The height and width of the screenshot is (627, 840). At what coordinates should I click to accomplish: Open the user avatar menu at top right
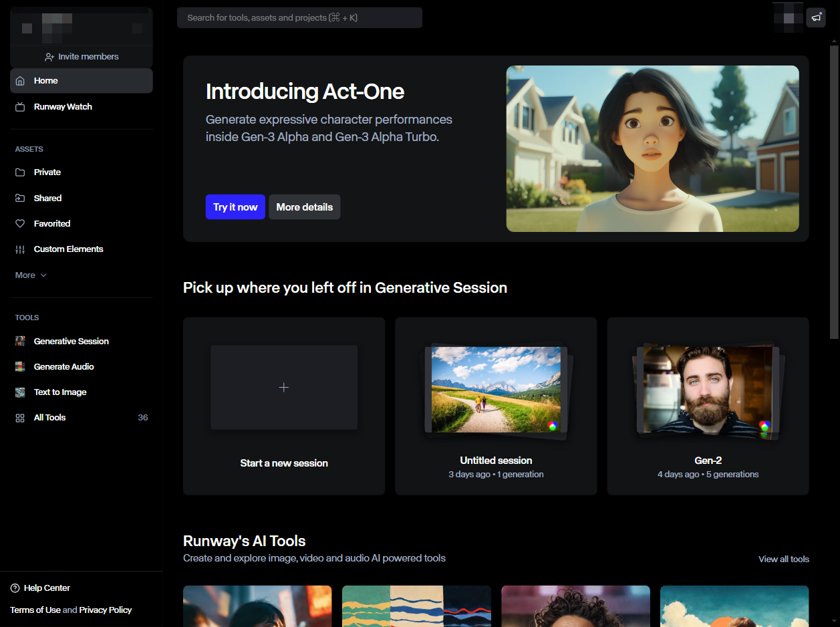(x=788, y=17)
